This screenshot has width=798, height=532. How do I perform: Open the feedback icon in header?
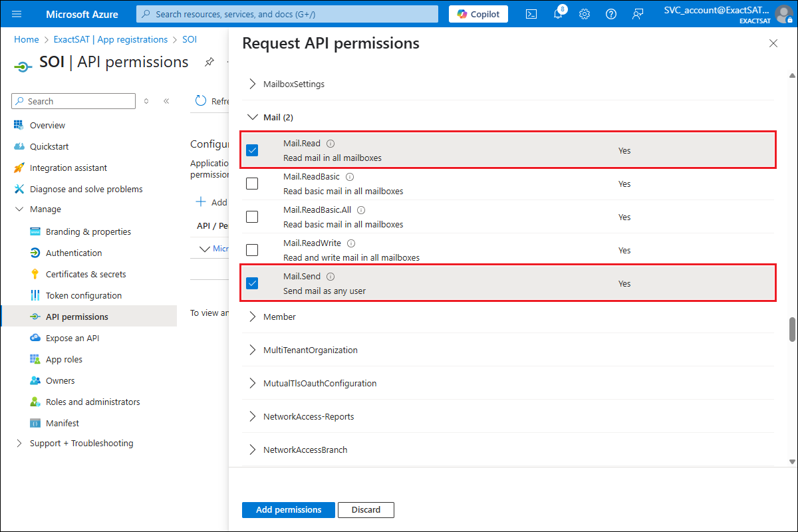tap(638, 14)
